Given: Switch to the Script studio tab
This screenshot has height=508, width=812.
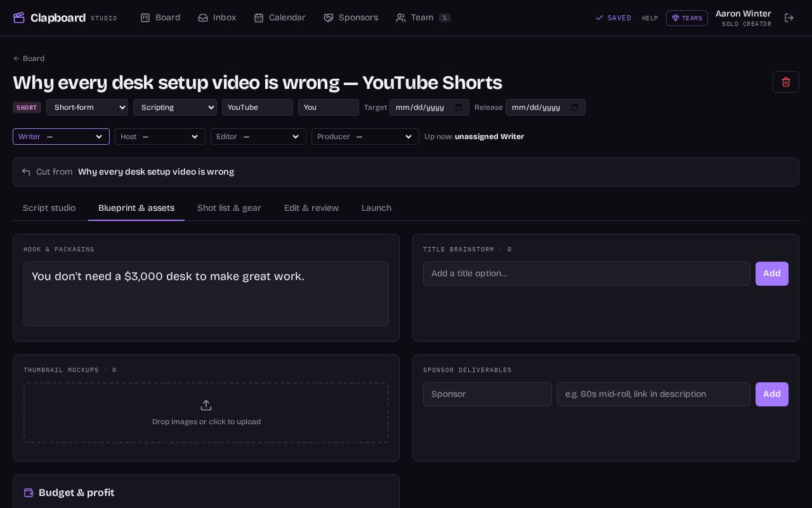Looking at the screenshot, I should [49, 208].
